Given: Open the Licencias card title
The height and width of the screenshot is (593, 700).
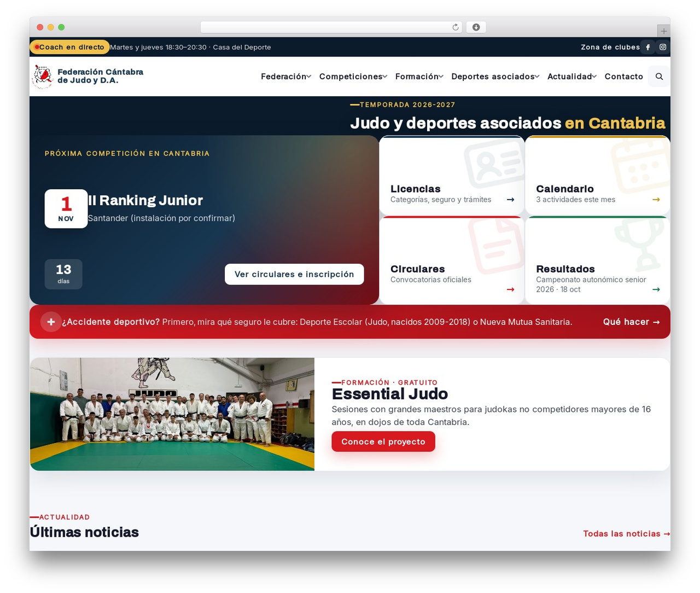Looking at the screenshot, I should point(415,189).
